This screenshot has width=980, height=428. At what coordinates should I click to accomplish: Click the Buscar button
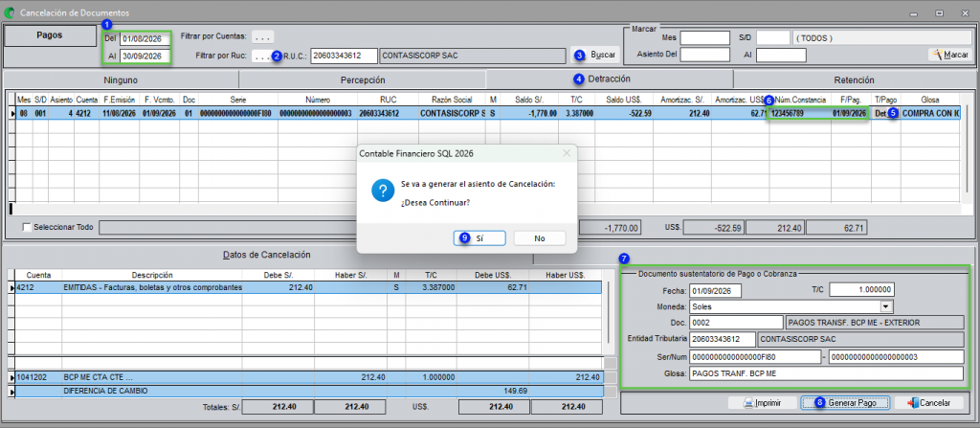tap(595, 56)
